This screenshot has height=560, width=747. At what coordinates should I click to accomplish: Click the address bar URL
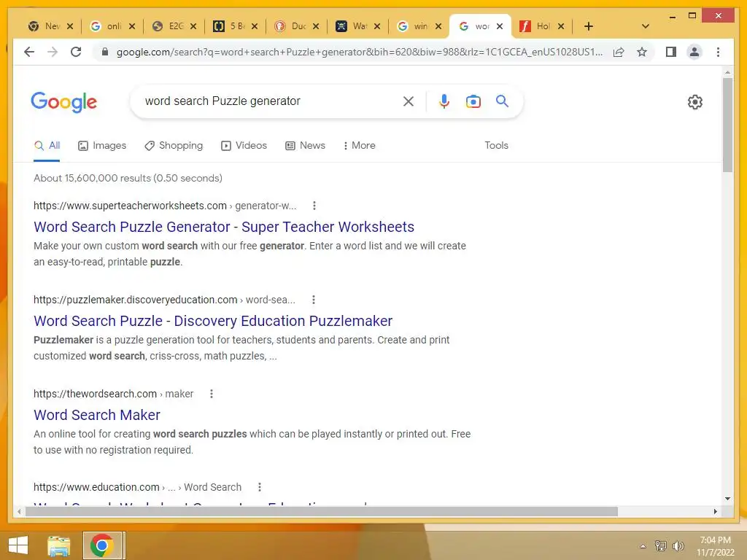tap(359, 52)
